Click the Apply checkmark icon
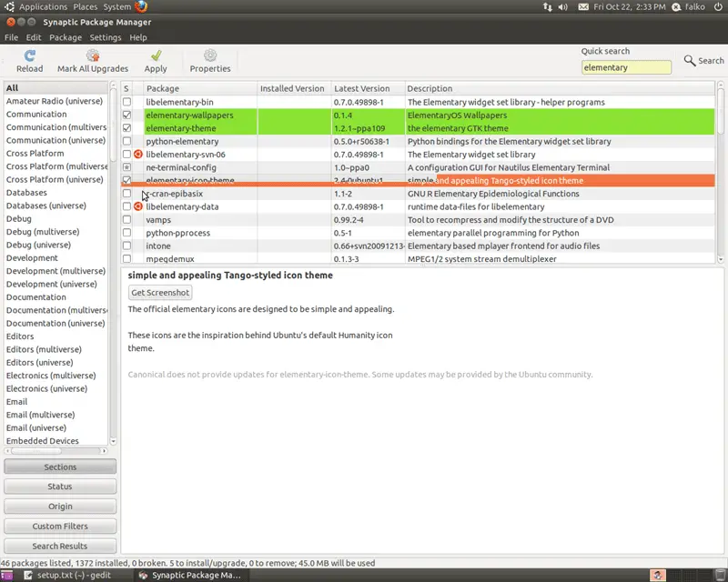This screenshot has width=728, height=582. [x=156, y=55]
